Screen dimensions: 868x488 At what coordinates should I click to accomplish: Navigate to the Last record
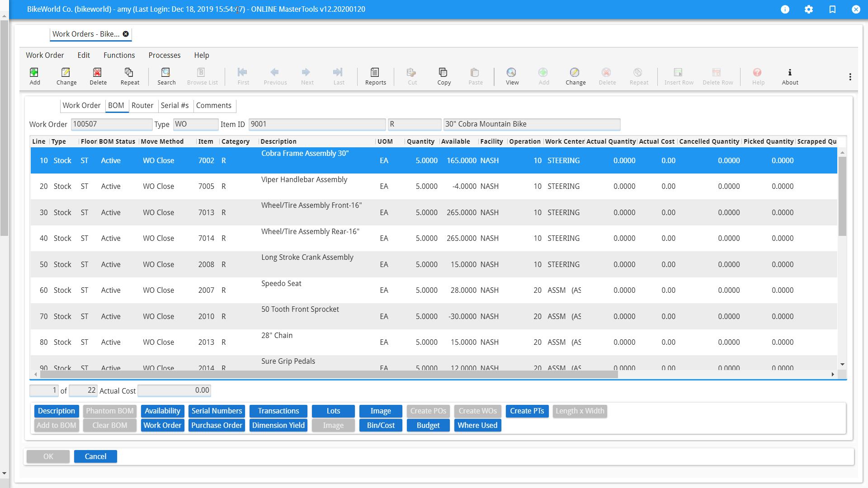pyautogui.click(x=339, y=76)
